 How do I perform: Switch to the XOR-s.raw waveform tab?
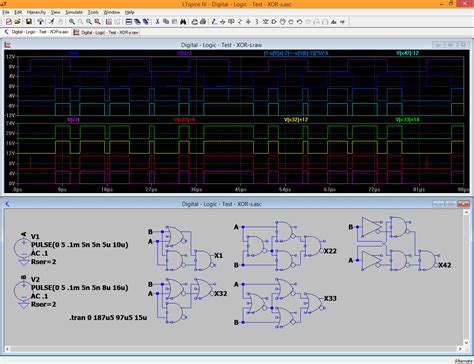point(106,32)
